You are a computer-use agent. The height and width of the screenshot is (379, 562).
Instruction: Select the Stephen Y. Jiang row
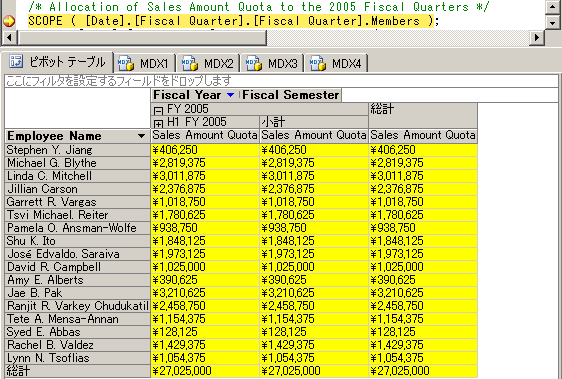[77, 150]
